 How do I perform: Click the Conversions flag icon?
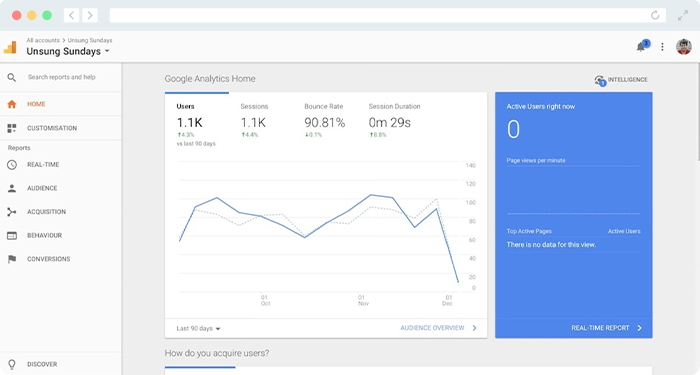pos(12,259)
